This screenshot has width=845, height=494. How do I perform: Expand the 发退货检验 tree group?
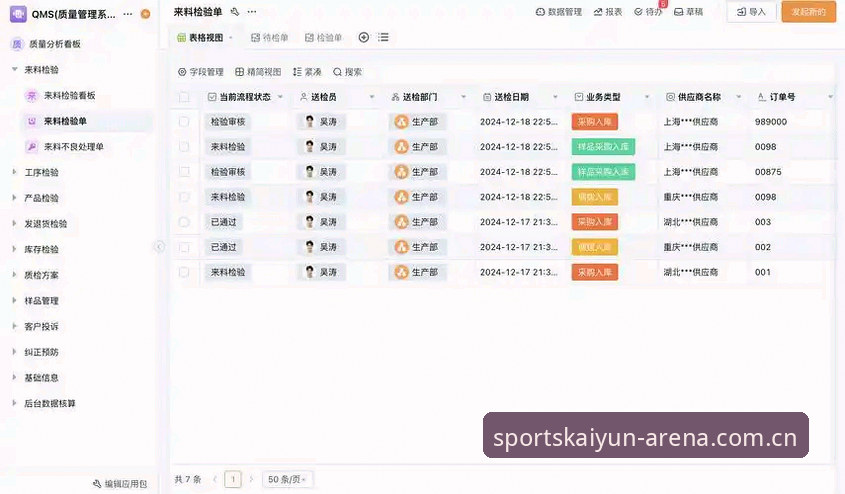[x=15, y=224]
